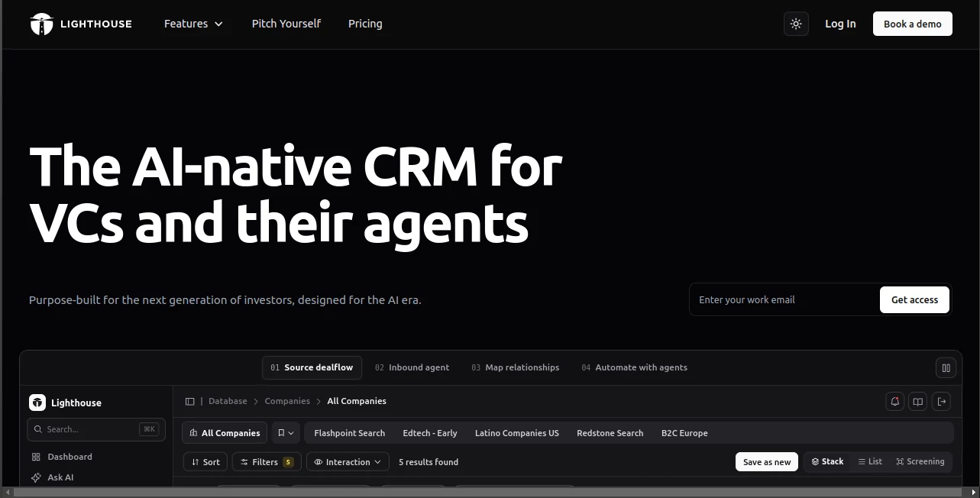Click the Get access button
The image size is (980, 498).
pos(914,299)
